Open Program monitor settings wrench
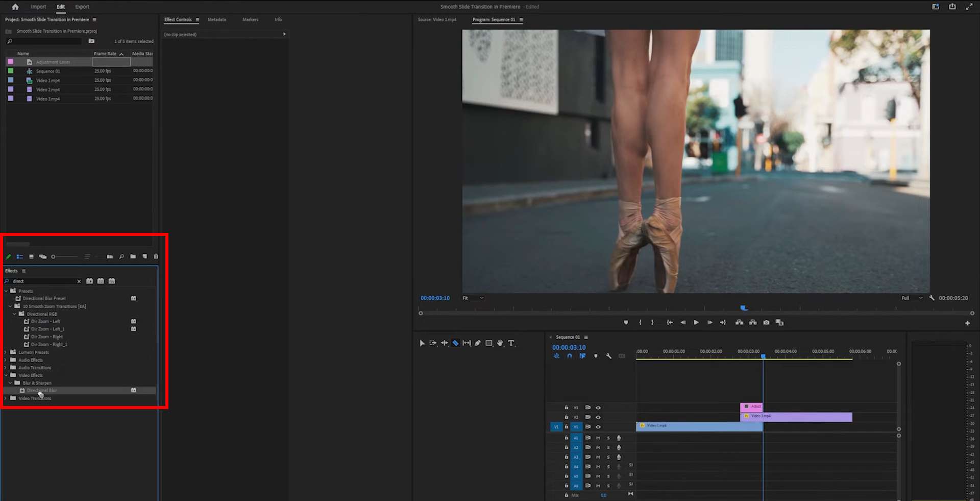980x501 pixels. pos(932,298)
